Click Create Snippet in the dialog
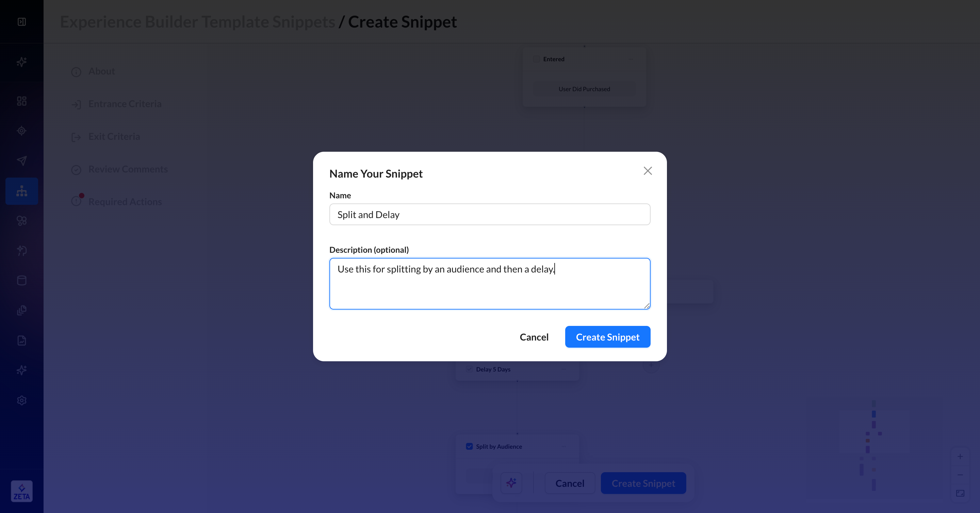Screen dimensions: 980x513 pos(607,337)
